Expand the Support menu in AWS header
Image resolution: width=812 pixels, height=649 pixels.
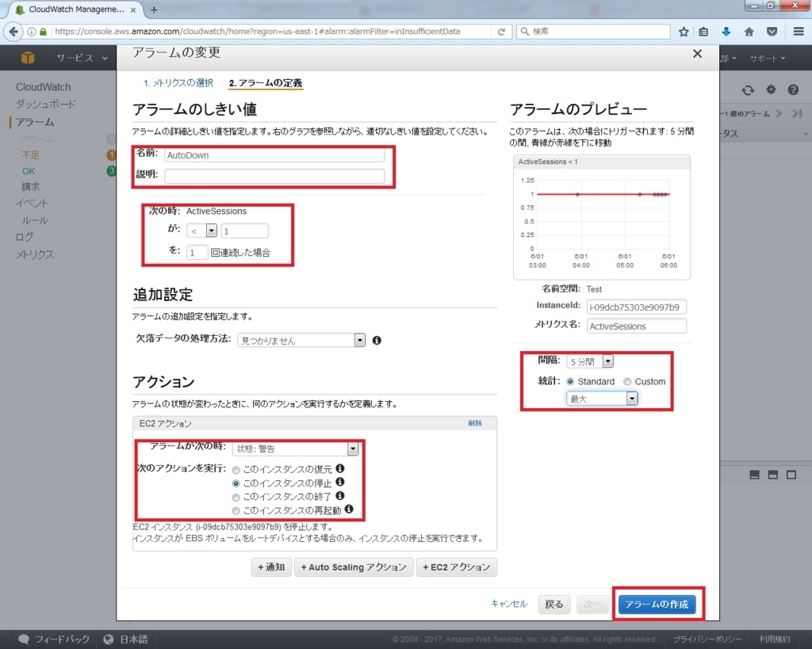coord(768,58)
